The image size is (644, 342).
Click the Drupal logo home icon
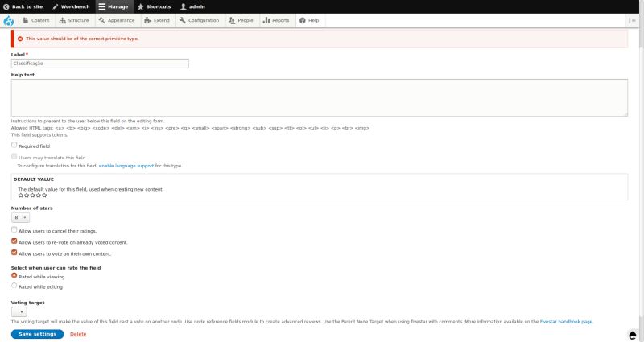tap(9, 21)
